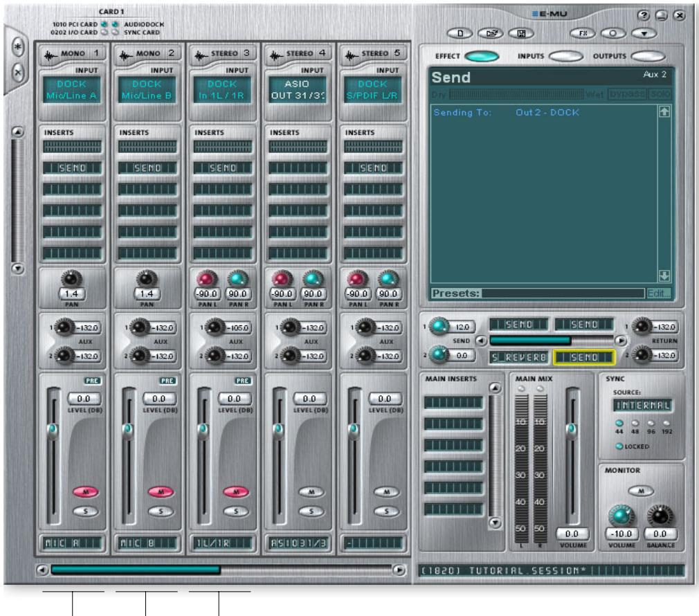Click waveform icon on Stereo 4 strip

pyautogui.click(x=276, y=55)
